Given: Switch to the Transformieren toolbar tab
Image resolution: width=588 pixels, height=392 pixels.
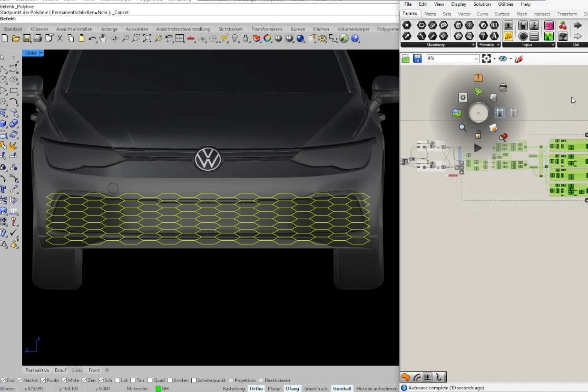Looking at the screenshot, I should [x=267, y=29].
